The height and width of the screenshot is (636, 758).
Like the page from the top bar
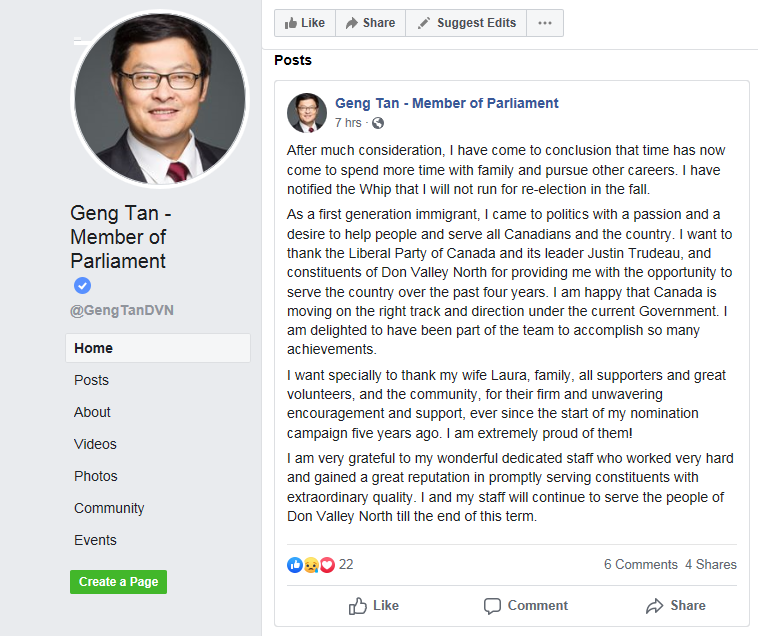[x=305, y=23]
